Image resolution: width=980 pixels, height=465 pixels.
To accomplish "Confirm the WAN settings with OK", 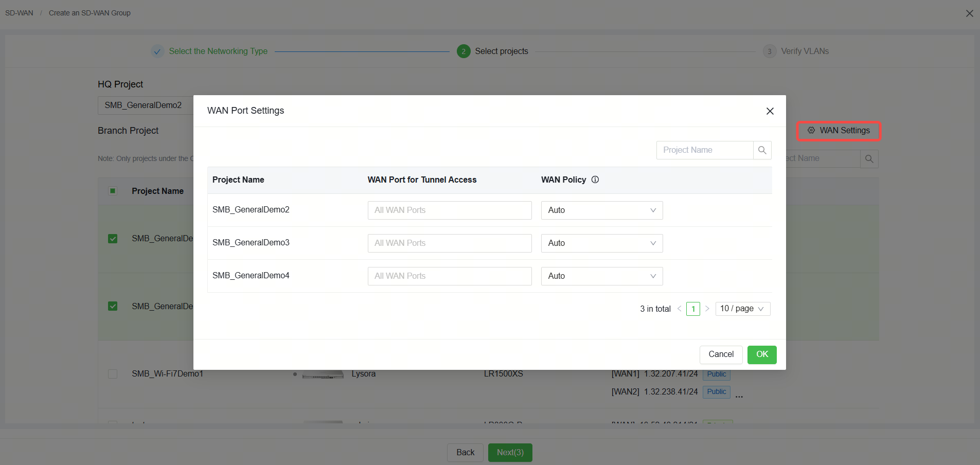I will point(762,354).
